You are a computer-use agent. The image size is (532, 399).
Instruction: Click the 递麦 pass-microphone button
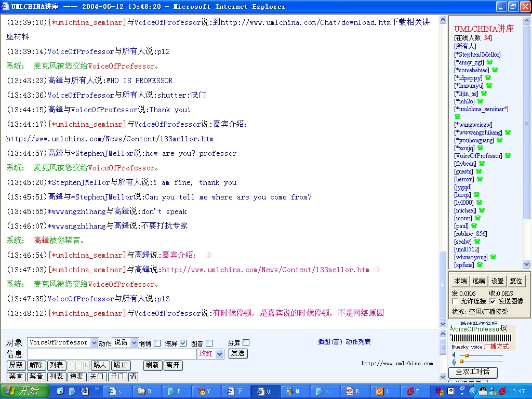click(x=77, y=377)
